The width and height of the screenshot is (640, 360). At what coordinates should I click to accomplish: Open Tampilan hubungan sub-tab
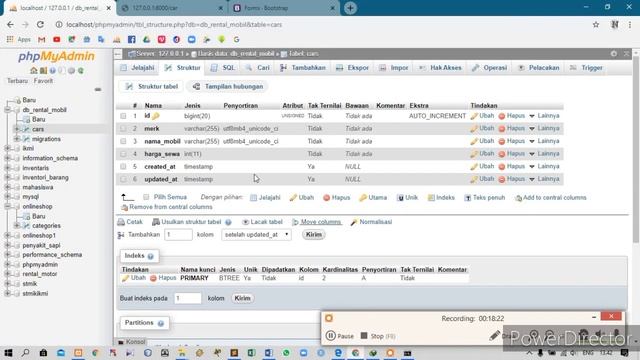228,87
